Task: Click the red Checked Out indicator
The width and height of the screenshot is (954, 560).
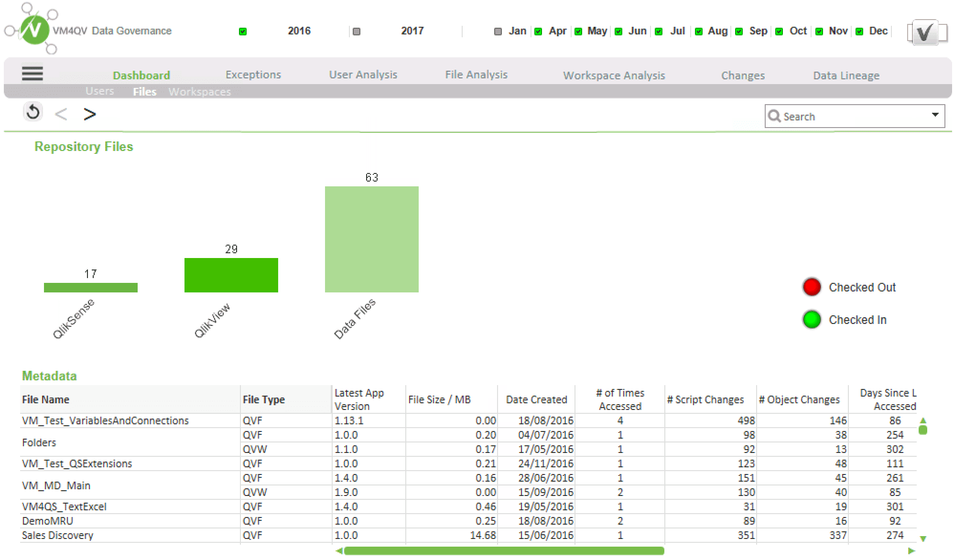Action: click(812, 287)
